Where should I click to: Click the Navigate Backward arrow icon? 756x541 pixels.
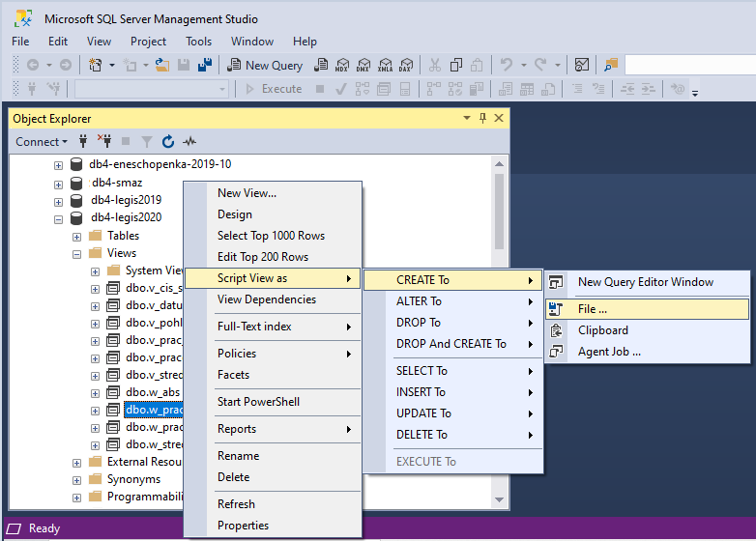coord(32,65)
